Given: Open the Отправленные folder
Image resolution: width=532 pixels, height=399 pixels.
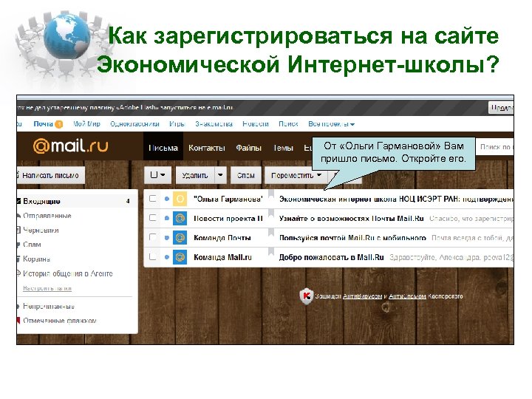Looking at the screenshot, I should [x=47, y=216].
